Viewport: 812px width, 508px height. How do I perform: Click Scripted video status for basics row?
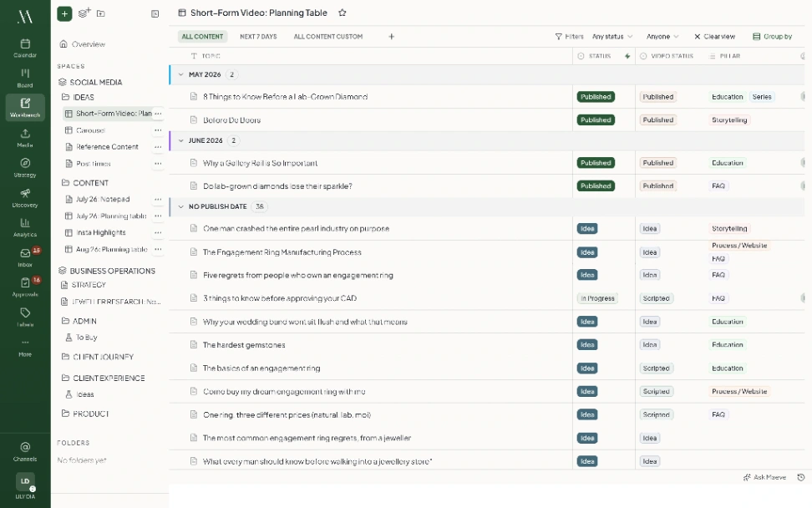(656, 368)
